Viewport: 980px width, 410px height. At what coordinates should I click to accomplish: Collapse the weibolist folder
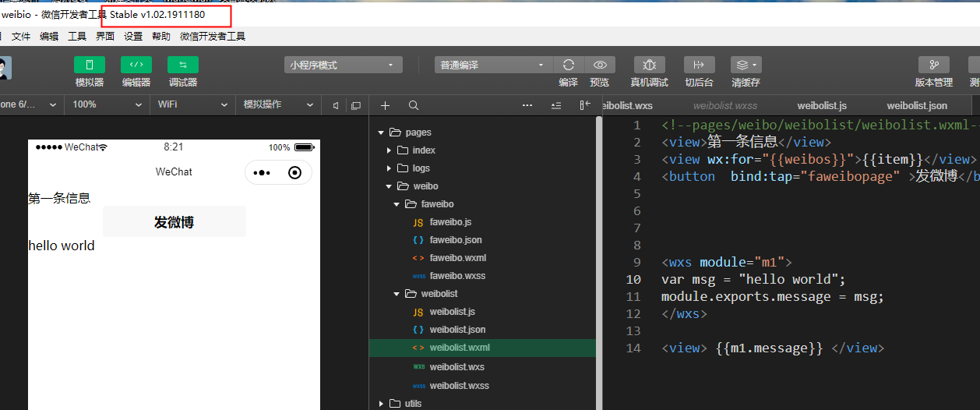point(397,294)
